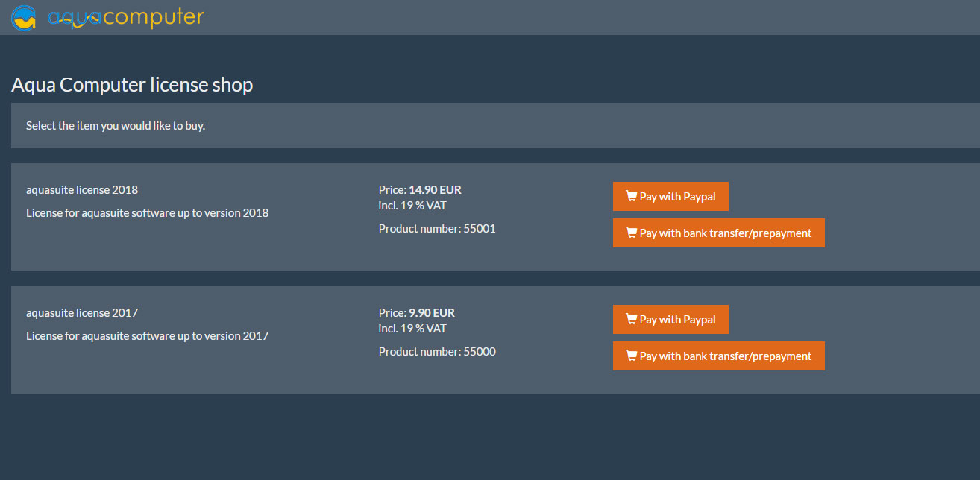Select the "aquasuite license 2017" title
Screen dimensions: 980x480
point(82,313)
